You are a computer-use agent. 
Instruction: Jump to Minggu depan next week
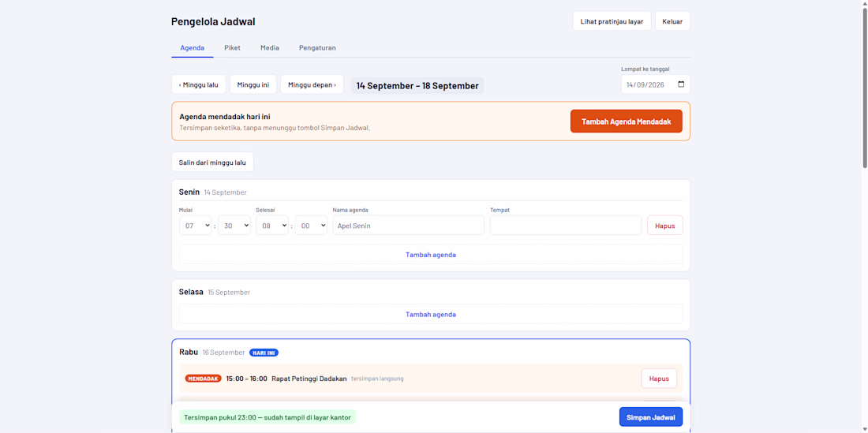point(312,84)
